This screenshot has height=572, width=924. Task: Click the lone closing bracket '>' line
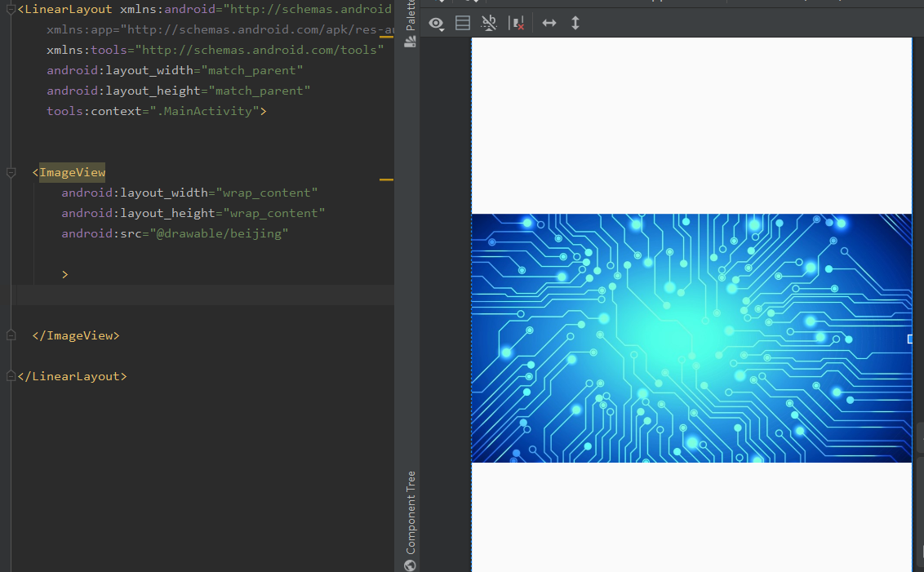pyautogui.click(x=64, y=274)
